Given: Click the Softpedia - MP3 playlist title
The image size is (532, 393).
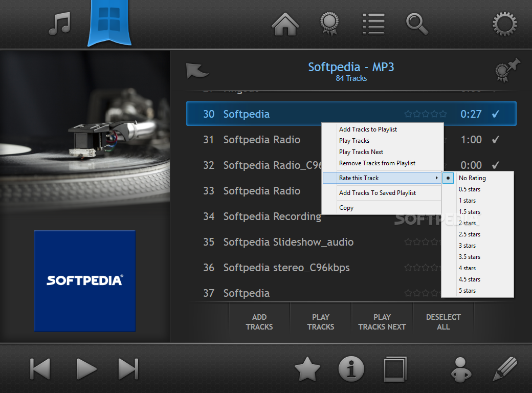Looking at the screenshot, I should 351,67.
